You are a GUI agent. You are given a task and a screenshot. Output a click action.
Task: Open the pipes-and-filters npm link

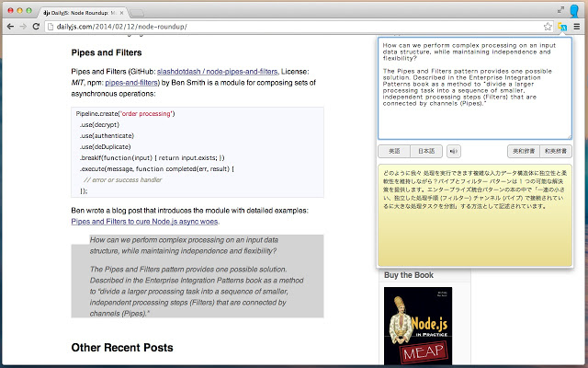coord(131,83)
